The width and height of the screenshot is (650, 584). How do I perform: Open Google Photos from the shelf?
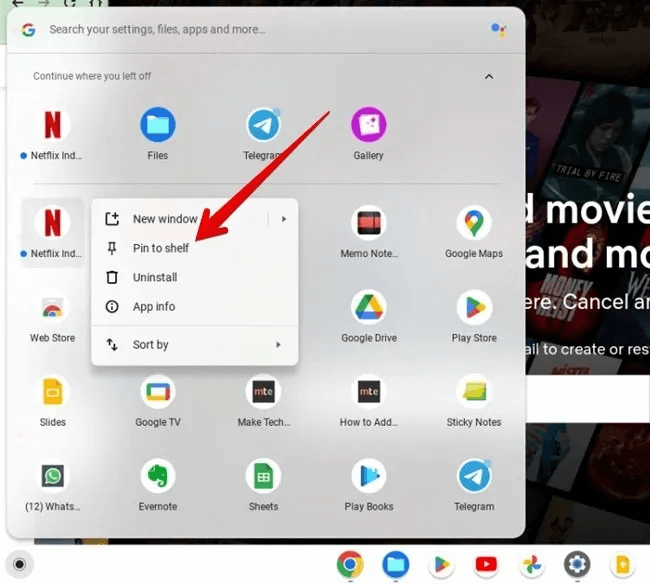532,564
